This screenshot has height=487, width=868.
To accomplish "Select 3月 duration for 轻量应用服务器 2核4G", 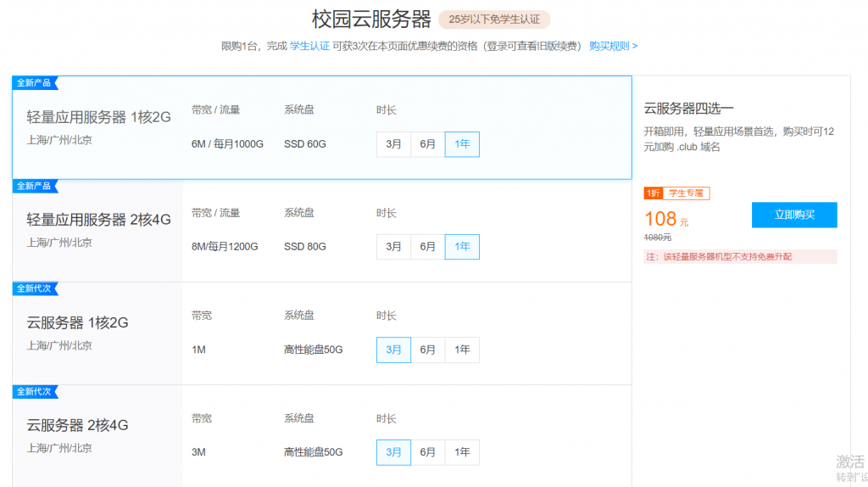I will (x=393, y=247).
